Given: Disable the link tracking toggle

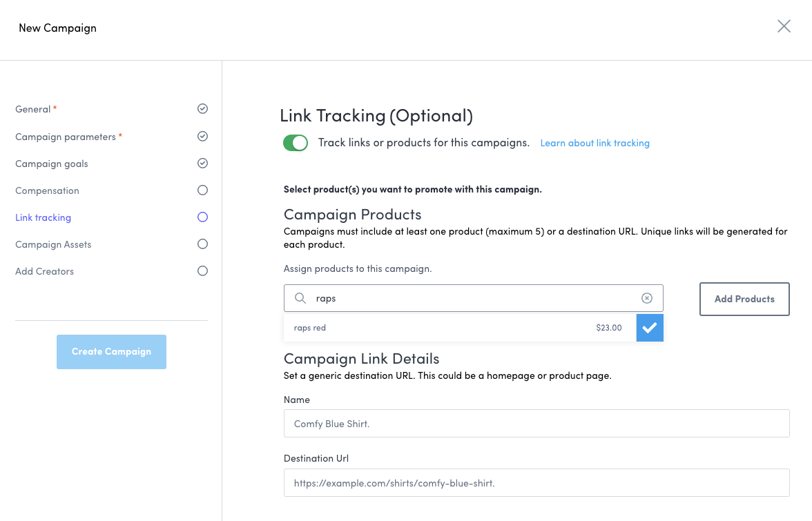Looking at the screenshot, I should click(296, 143).
